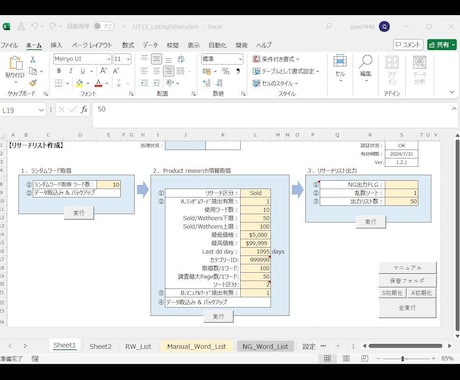Open the RW_List worksheet tab
The image size is (460, 380).
[x=138, y=346]
